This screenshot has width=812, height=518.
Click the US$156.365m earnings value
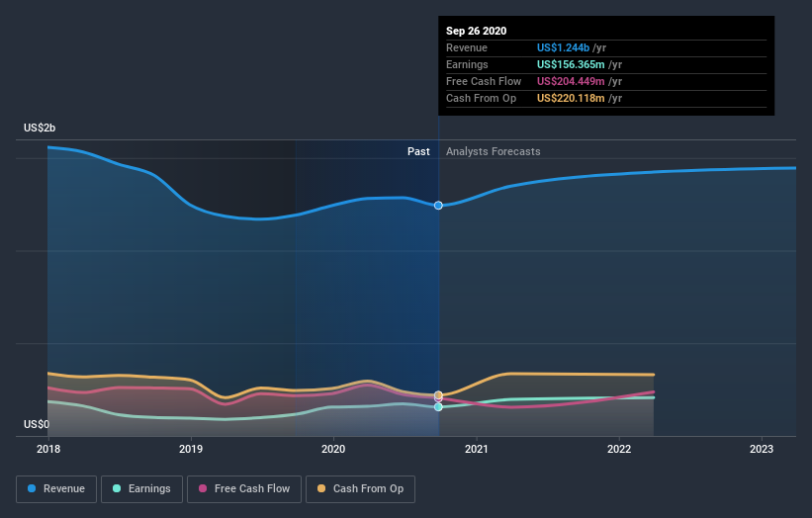[571, 64]
